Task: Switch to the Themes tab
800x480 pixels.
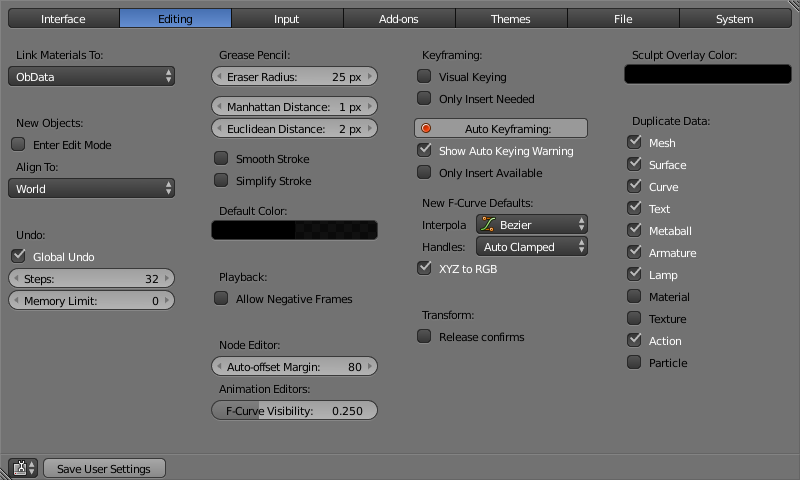Action: 511,19
